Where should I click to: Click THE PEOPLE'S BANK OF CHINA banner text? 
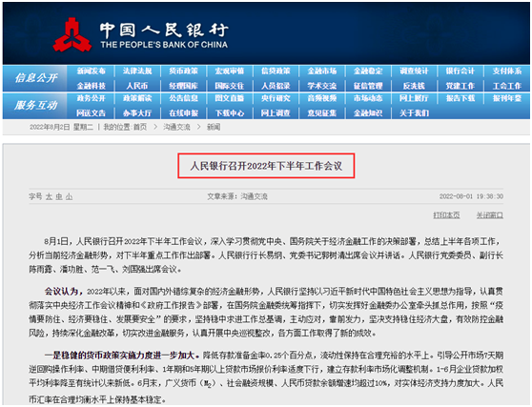164,45
